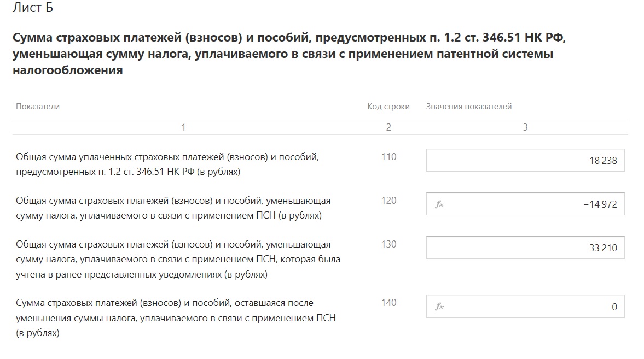Click the "Значения показателей" column header
Viewport: 644px width, 359px height.
tap(468, 106)
